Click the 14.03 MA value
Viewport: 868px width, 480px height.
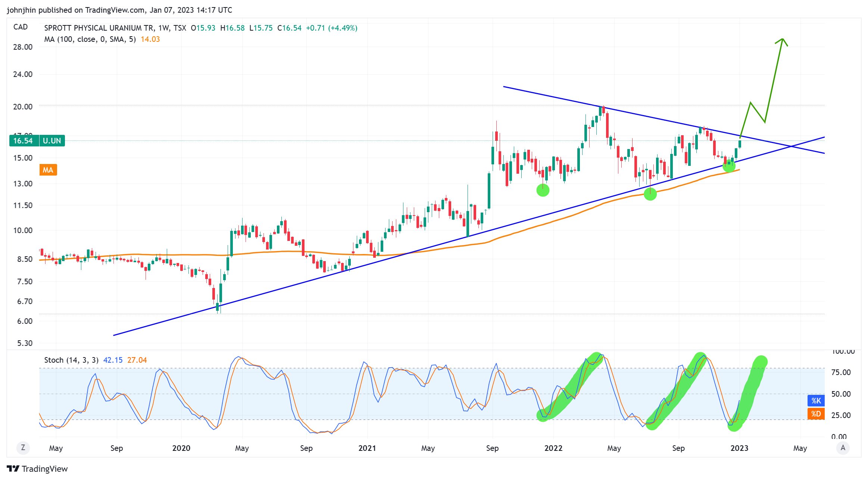click(x=150, y=39)
